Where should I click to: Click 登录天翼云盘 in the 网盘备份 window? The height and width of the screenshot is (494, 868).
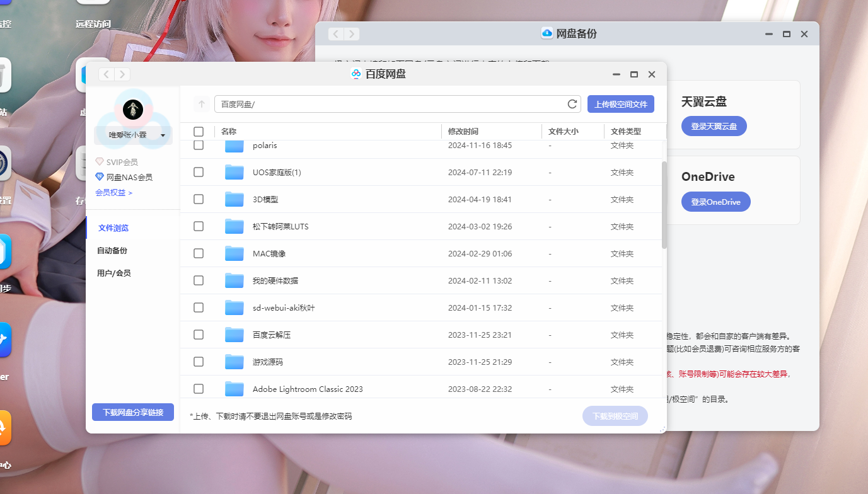click(x=714, y=126)
